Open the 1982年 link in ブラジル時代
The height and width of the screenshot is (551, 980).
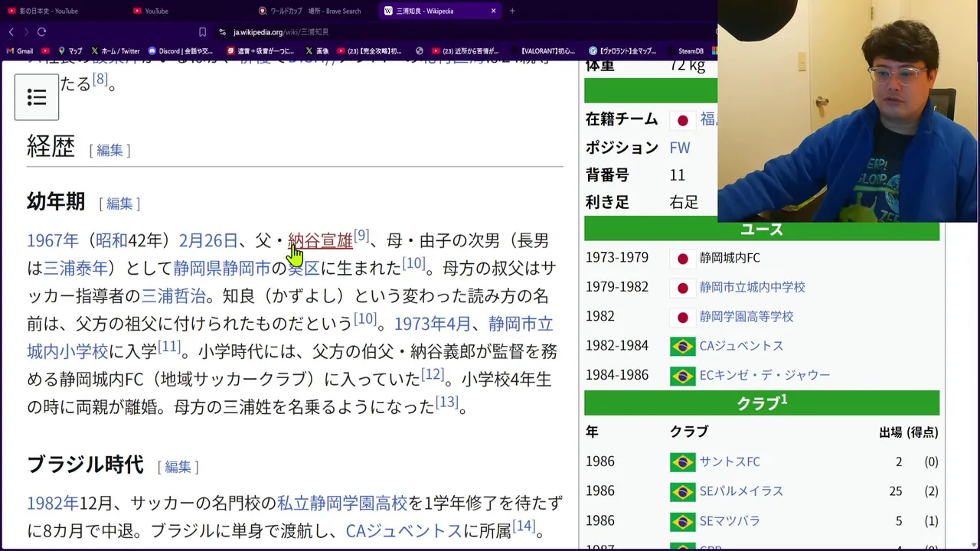[53, 503]
